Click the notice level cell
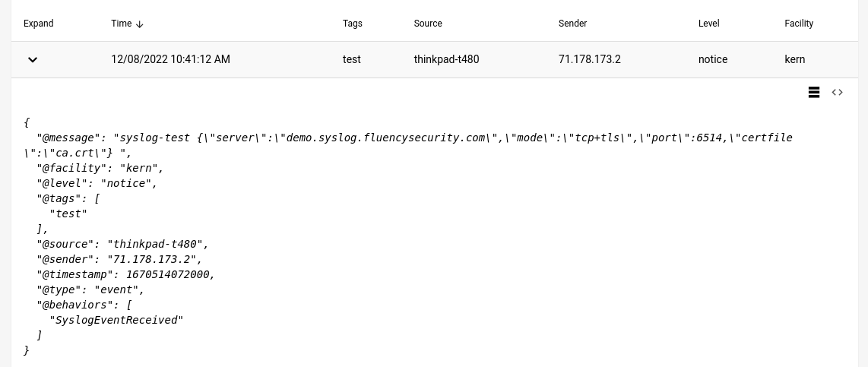Viewport: 868px width, 367px height. click(x=713, y=59)
